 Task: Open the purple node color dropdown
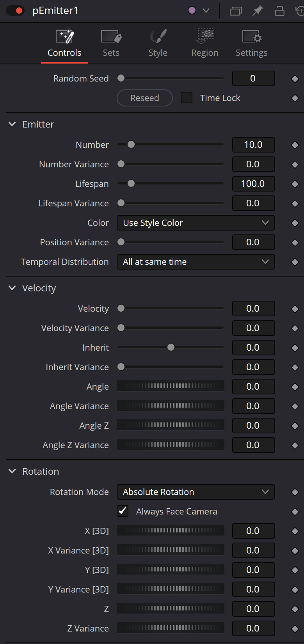(x=199, y=11)
